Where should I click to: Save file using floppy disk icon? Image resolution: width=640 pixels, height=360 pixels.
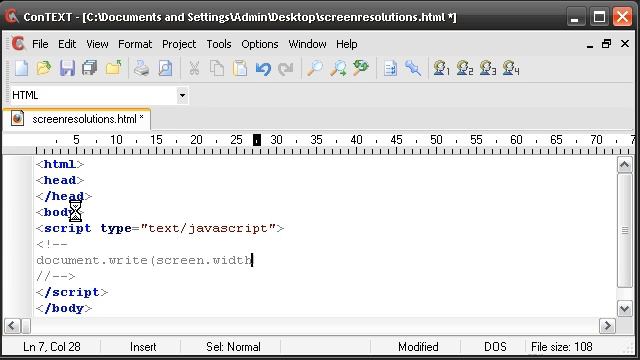pos(67,68)
